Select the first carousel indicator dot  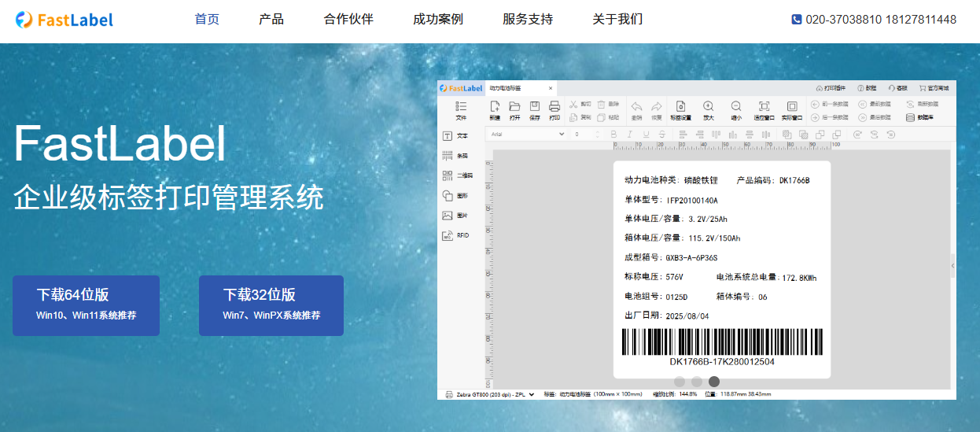[x=680, y=382]
